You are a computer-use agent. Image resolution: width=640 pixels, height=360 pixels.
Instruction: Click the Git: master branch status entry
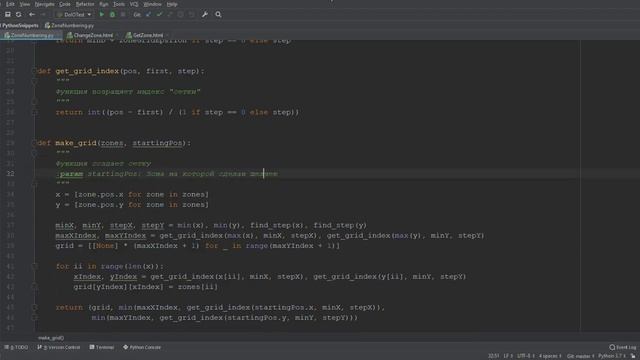(x=580, y=356)
